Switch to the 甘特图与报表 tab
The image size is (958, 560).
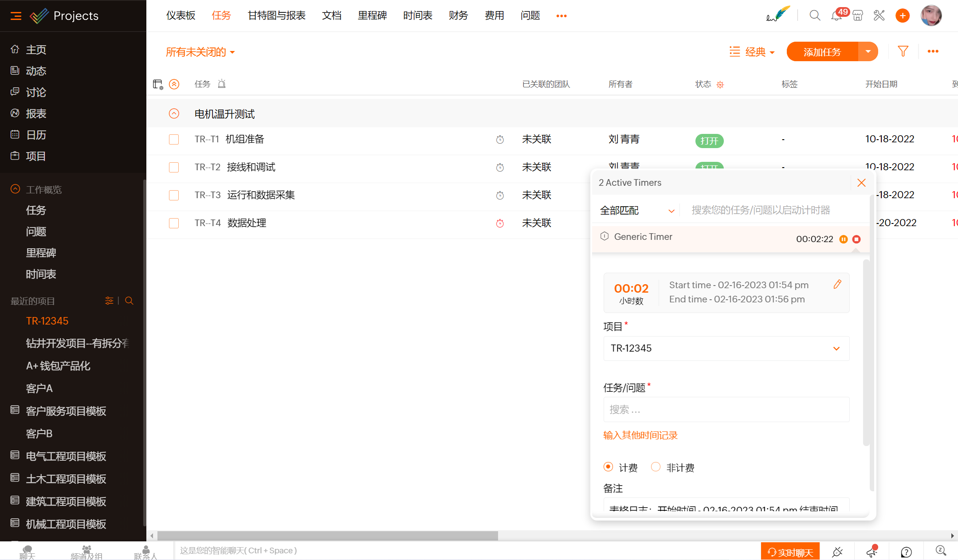(276, 16)
